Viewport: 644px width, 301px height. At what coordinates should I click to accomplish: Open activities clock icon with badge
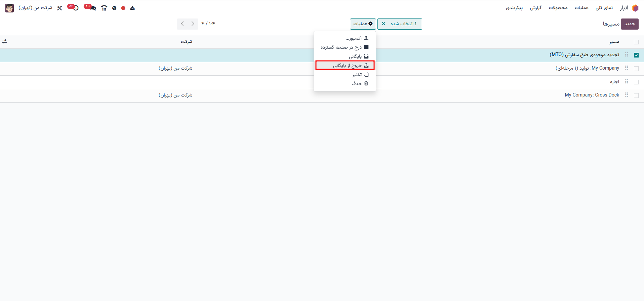(75, 8)
